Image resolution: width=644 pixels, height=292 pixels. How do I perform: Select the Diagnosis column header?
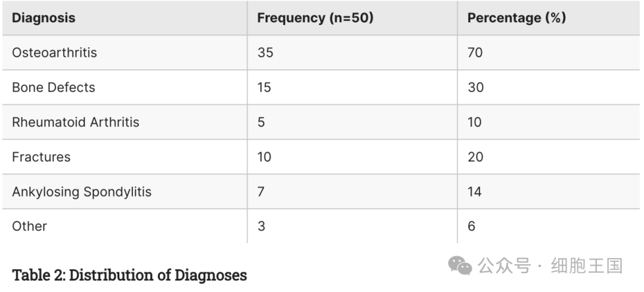pos(44,18)
